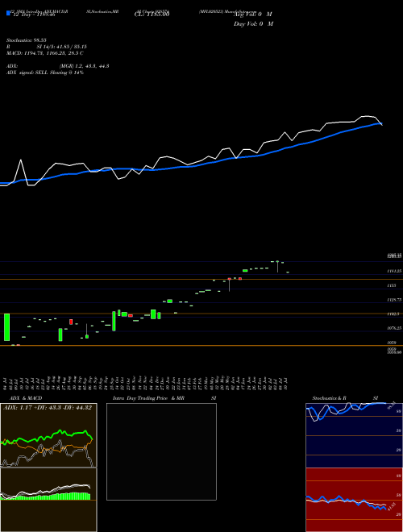Click the 'Day Vol: 0 M' label
This screenshot has height=532, width=403.
coord(253,23)
